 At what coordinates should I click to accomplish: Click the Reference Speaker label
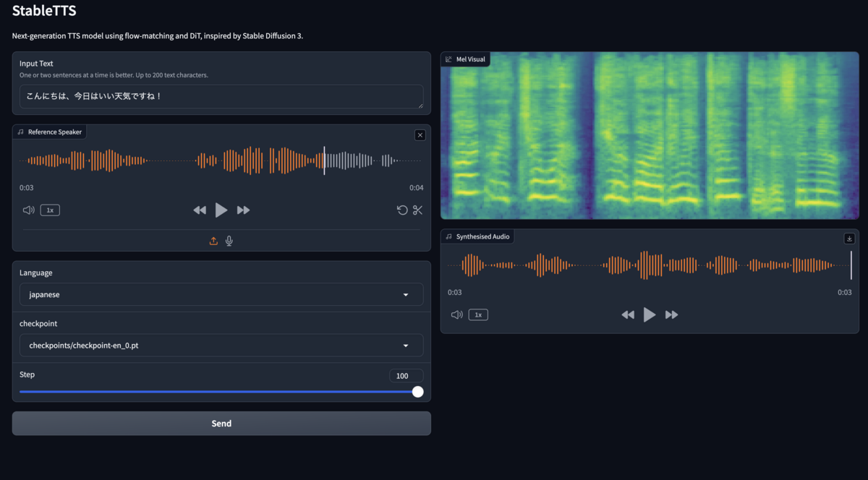click(55, 132)
